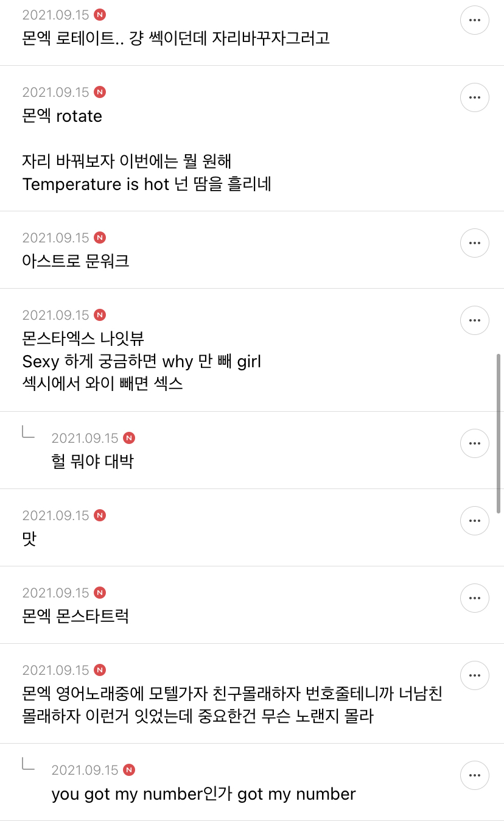The image size is (504, 821).
Task: Click red N badge on '헐 뭐야 대박' reply
Action: pyautogui.click(x=129, y=438)
